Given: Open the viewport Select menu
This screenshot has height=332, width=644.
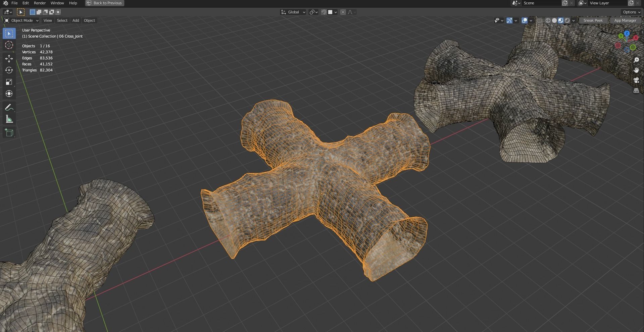Looking at the screenshot, I should click(x=62, y=20).
